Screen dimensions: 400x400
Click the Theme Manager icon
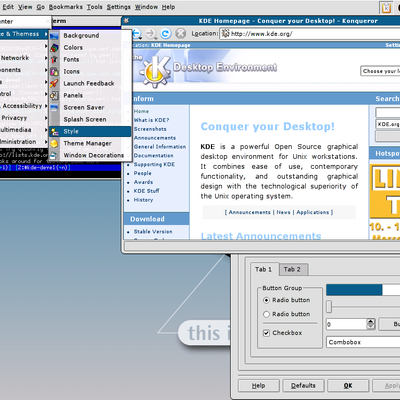pos(54,144)
